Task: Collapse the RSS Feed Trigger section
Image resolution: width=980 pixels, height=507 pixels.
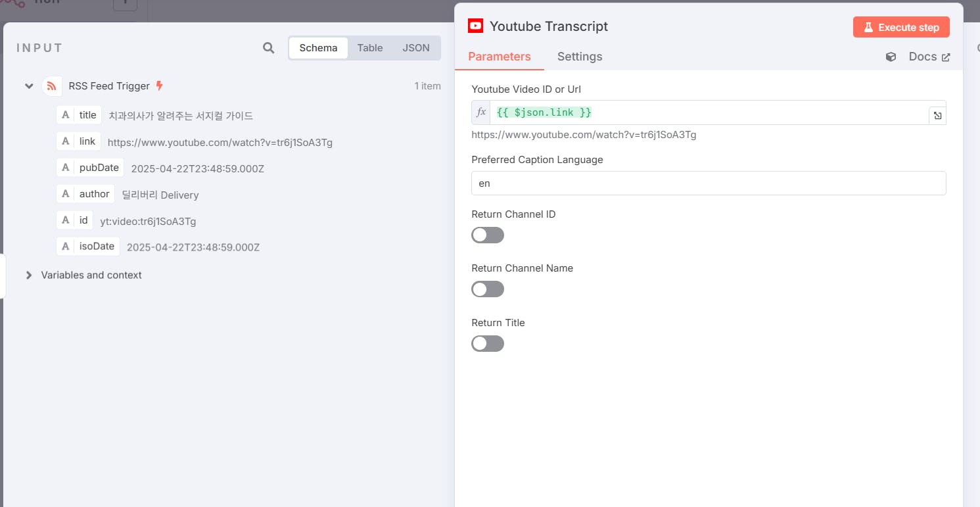Action: [x=29, y=86]
